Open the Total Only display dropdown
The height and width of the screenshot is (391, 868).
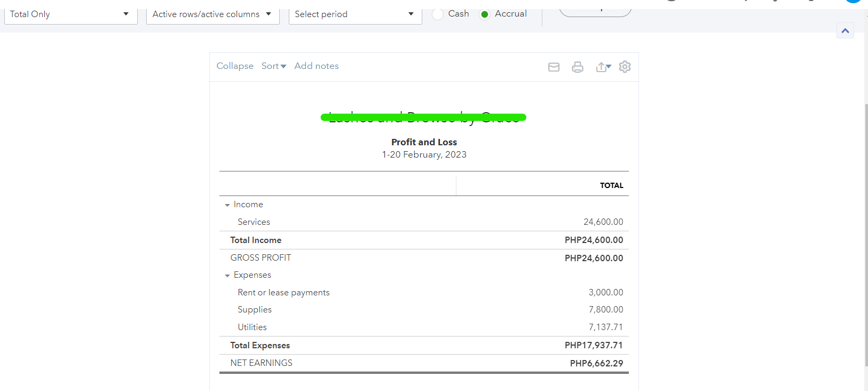70,14
